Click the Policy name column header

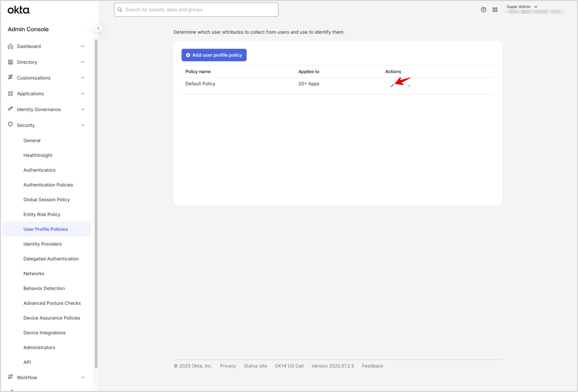198,72
